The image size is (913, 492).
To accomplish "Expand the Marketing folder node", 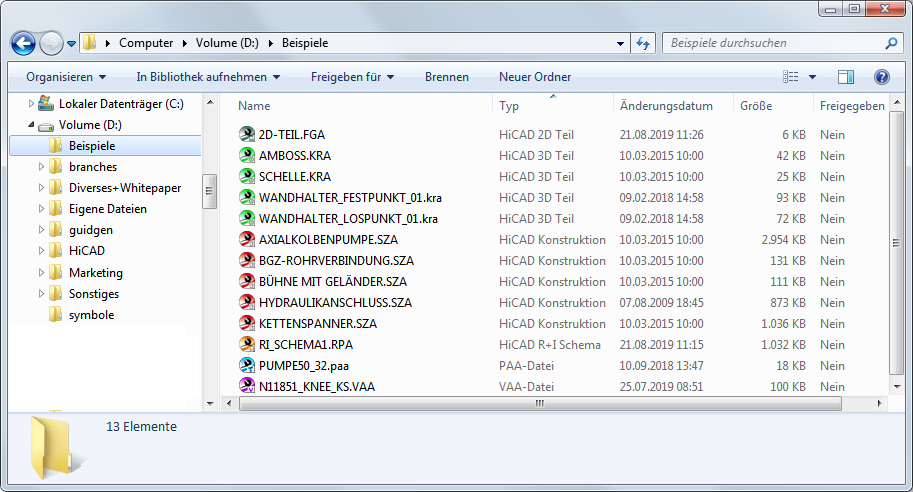I will point(41,272).
